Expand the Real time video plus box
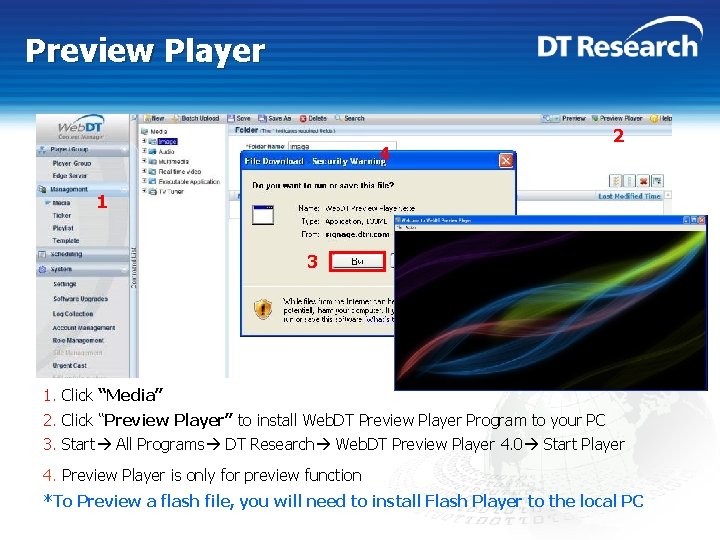This screenshot has width=720, height=540. pyautogui.click(x=144, y=171)
